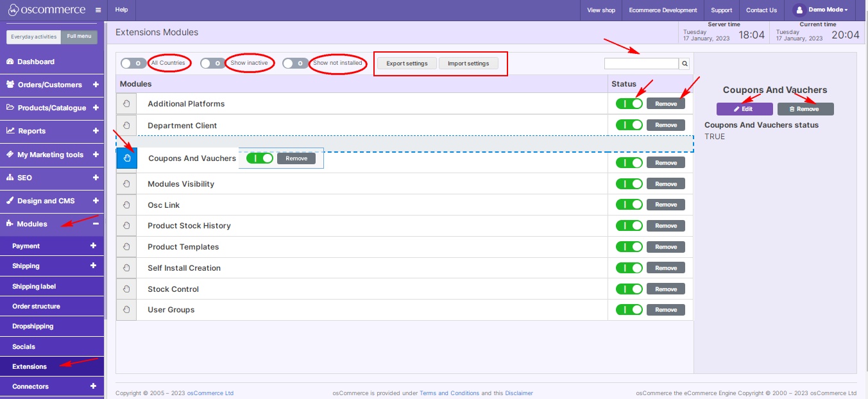
Task: Remove the Self Install Creation module
Action: [666, 268]
